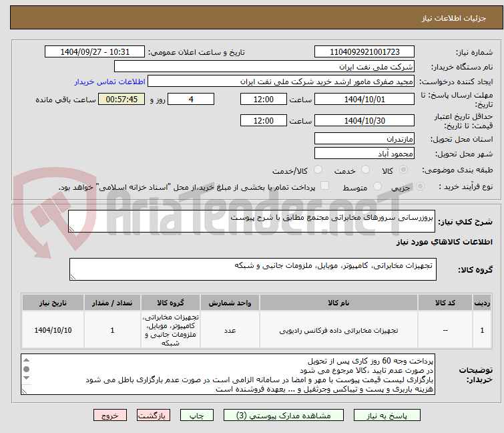Viewport: 504px width, 433px height.
Task: Click the price validity time 12:00
Action: click(x=263, y=121)
